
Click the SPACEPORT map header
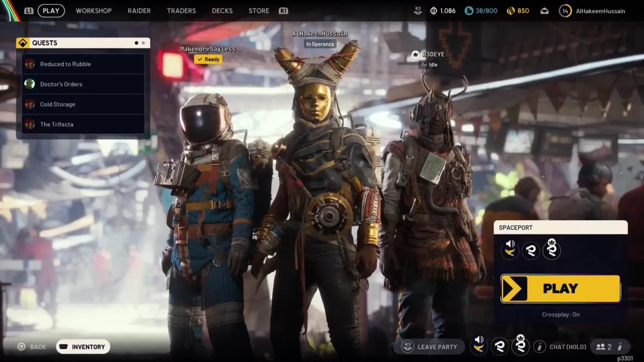click(560, 228)
